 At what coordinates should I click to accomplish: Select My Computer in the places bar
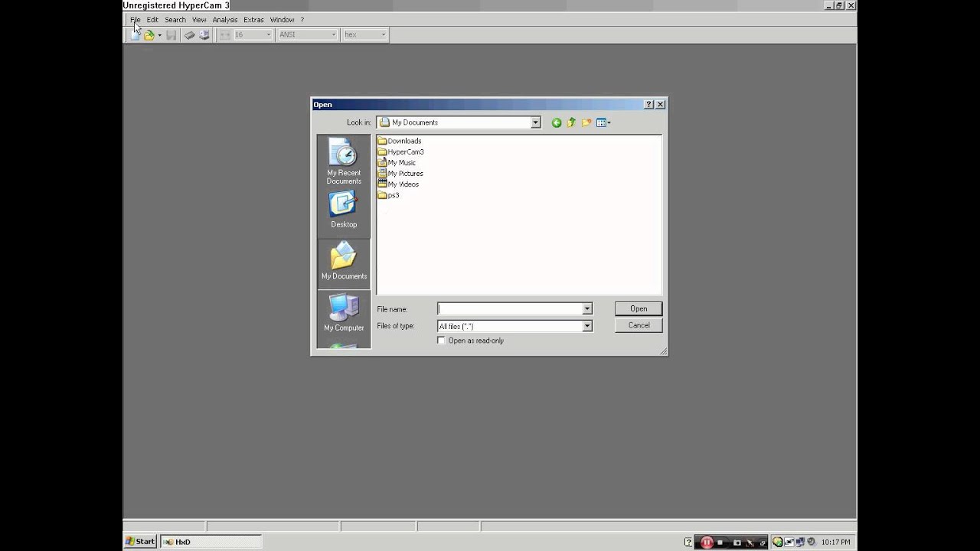344,313
